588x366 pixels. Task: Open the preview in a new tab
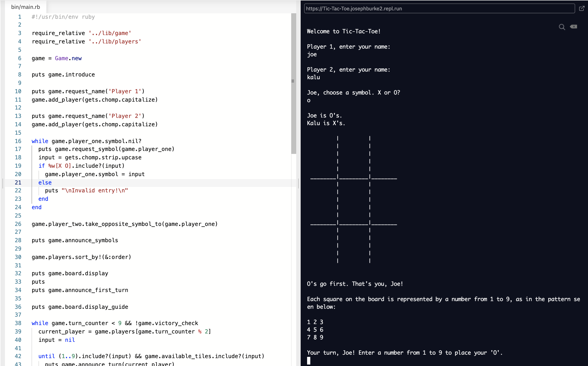click(582, 9)
